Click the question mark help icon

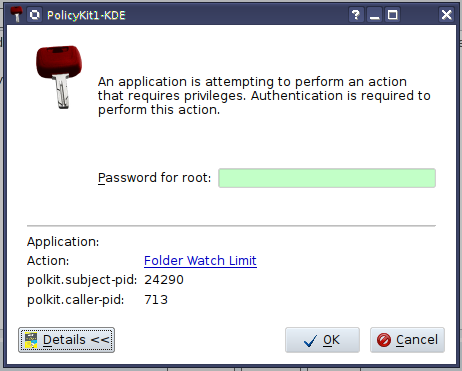point(356,15)
